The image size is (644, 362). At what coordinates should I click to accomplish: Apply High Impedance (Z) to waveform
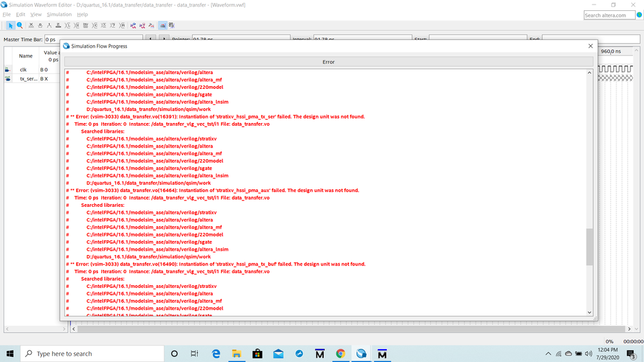click(x=58, y=26)
